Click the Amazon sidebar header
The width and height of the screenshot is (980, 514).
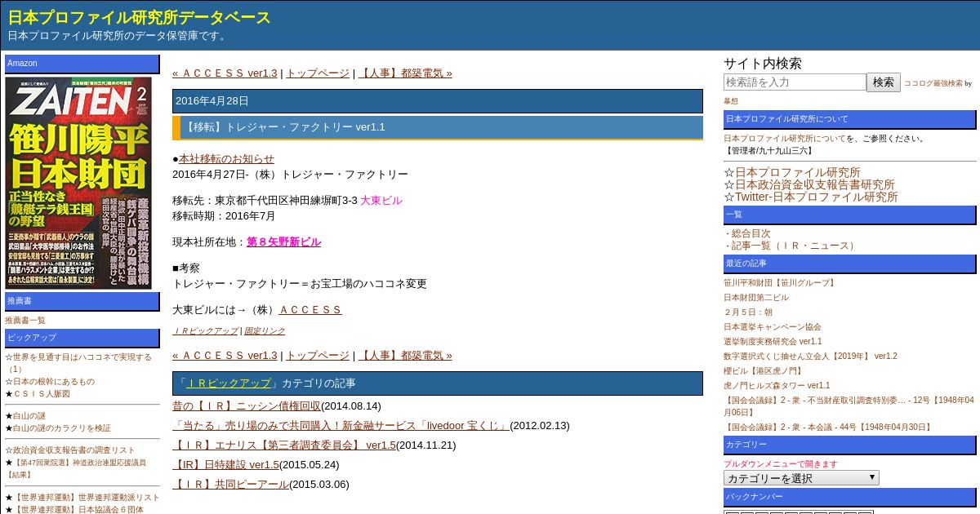coord(82,64)
